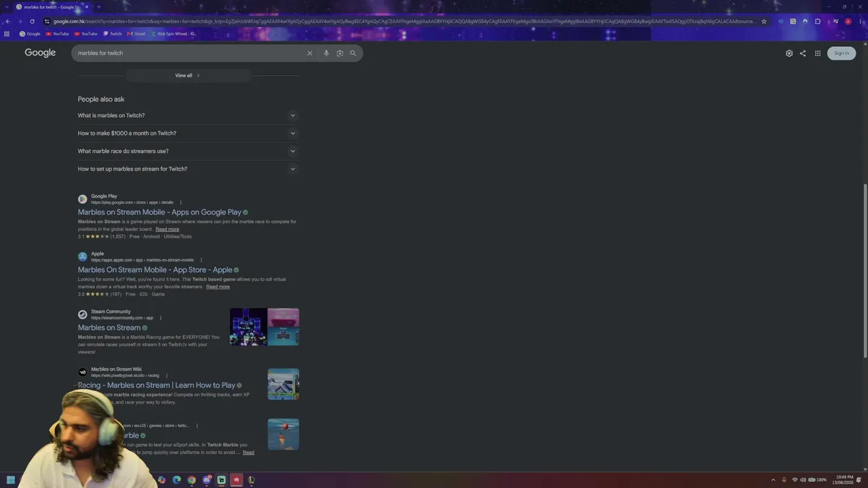Open the tab search dropdown
This screenshot has width=868, height=488.
[6, 7]
